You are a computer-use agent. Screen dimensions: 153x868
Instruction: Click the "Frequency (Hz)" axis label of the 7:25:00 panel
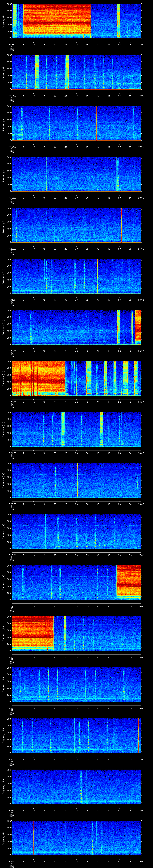tap(3, 481)
